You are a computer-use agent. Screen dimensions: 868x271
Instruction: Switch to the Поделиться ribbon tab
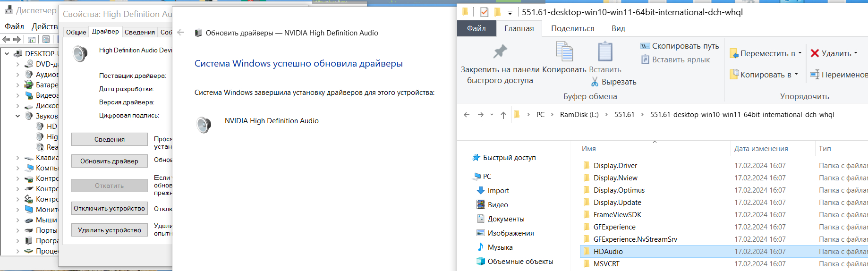(x=572, y=28)
